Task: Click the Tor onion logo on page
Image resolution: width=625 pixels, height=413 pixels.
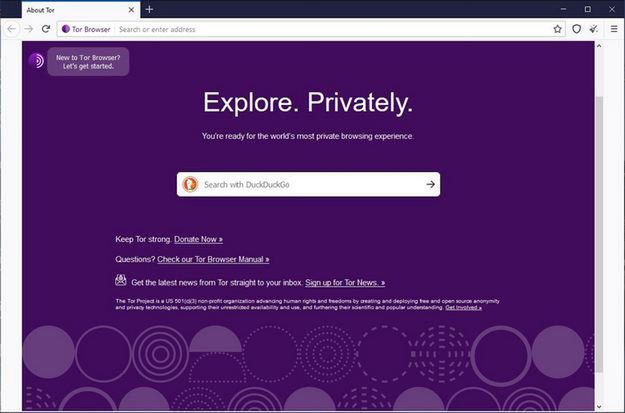Action: coord(36,61)
